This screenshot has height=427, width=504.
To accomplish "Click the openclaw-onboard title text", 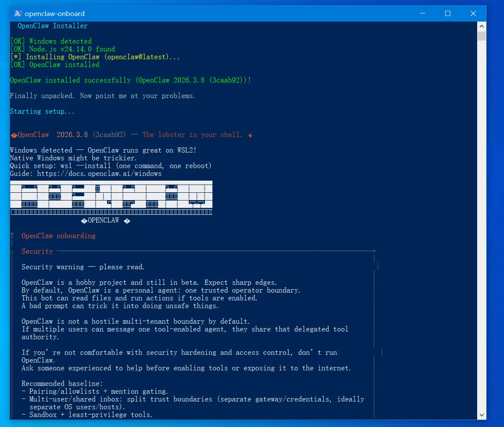I will [55, 13].
